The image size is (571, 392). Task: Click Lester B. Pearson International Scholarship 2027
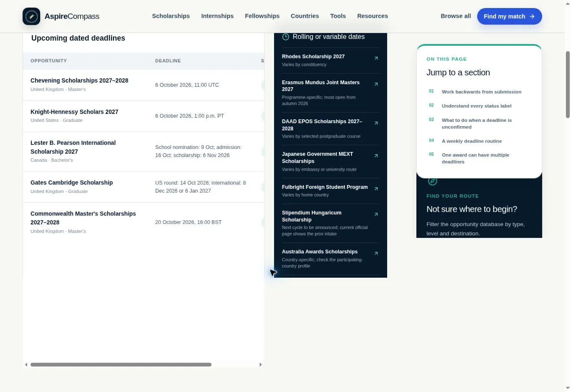pyautogui.click(x=73, y=147)
